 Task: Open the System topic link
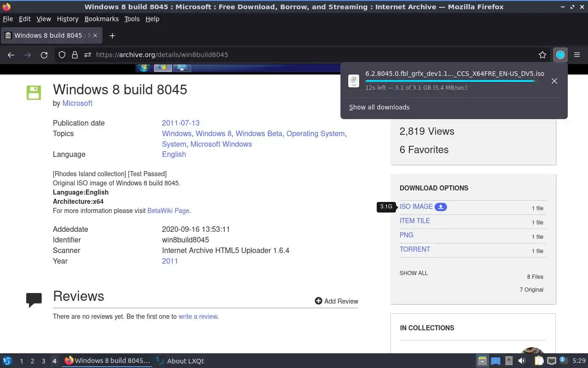click(x=174, y=144)
